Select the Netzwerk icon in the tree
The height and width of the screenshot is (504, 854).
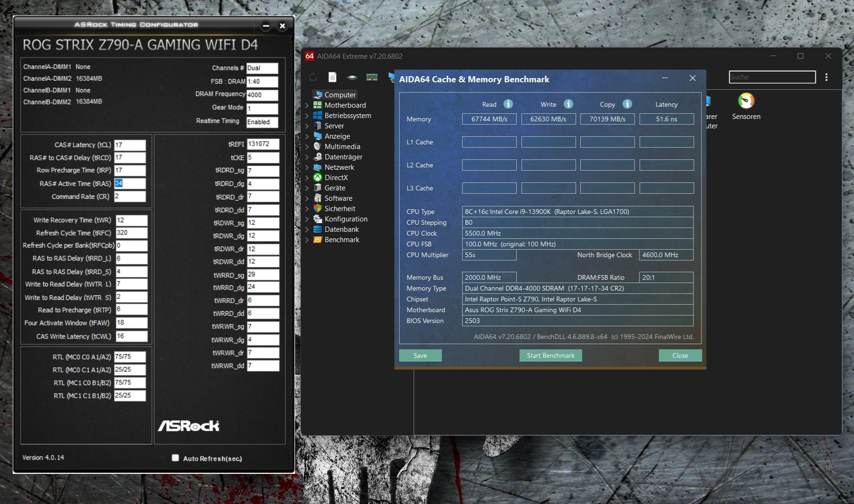pyautogui.click(x=318, y=167)
